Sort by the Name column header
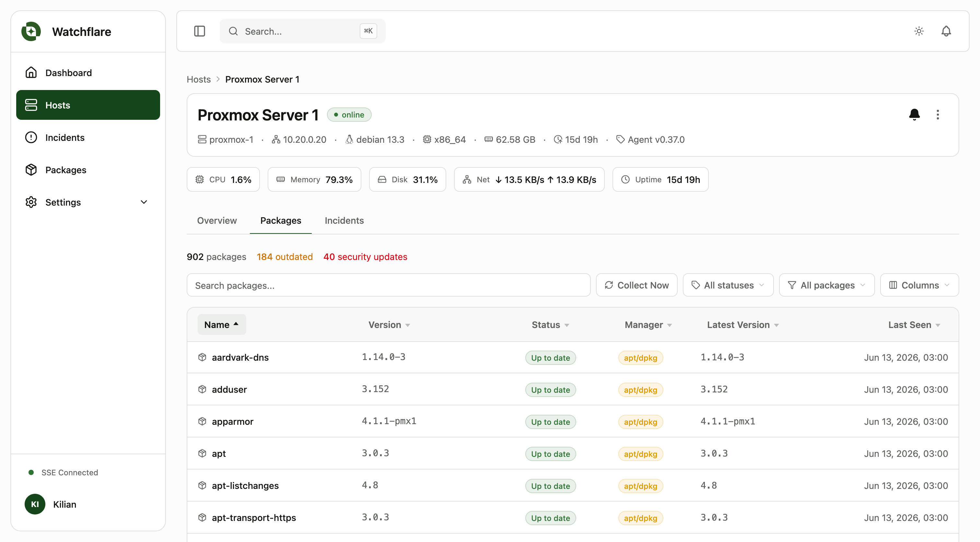The image size is (980, 542). click(221, 325)
